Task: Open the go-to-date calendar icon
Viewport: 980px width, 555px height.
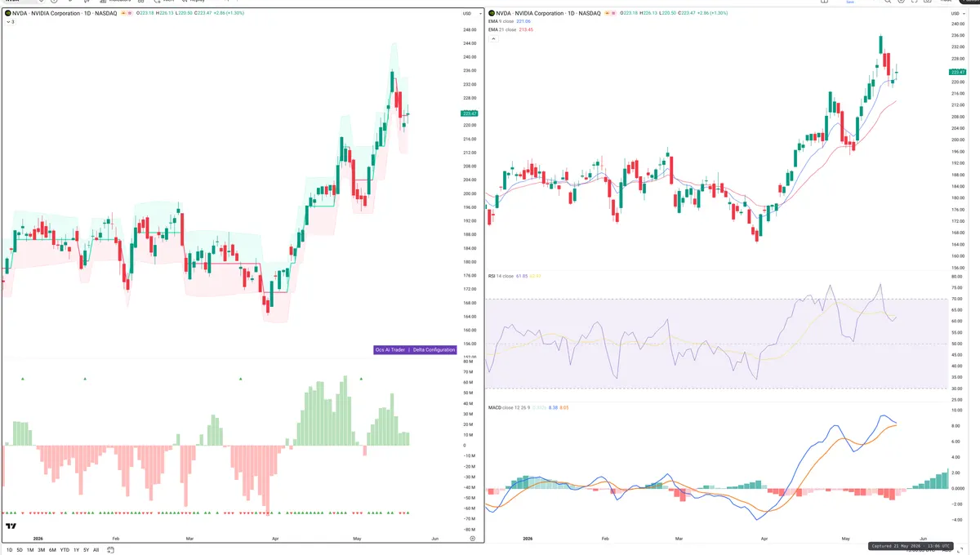Action: point(111,550)
